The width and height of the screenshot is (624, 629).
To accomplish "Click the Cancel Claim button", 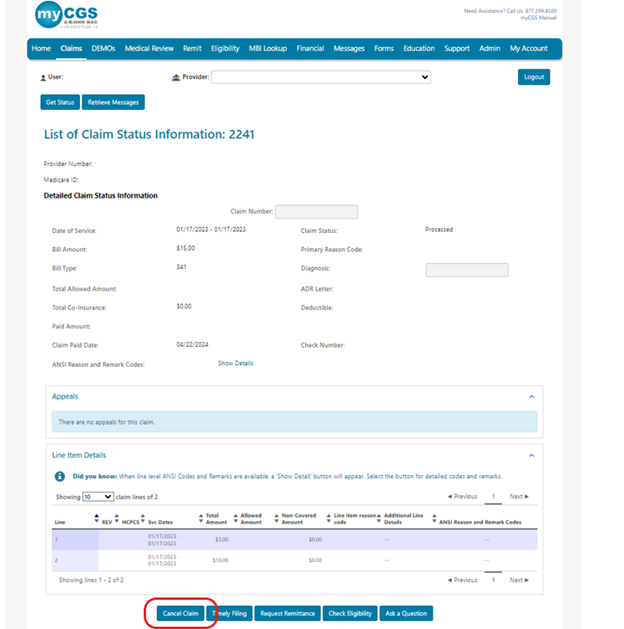I will click(181, 613).
